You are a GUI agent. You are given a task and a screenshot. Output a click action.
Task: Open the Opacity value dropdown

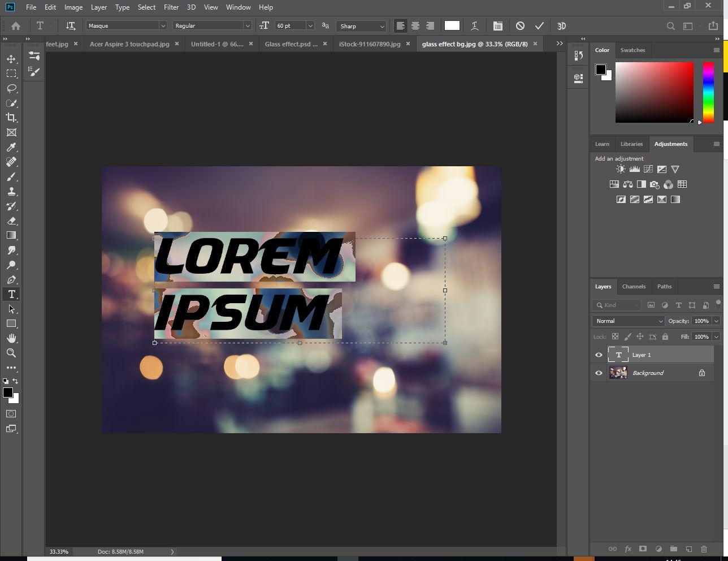(716, 321)
